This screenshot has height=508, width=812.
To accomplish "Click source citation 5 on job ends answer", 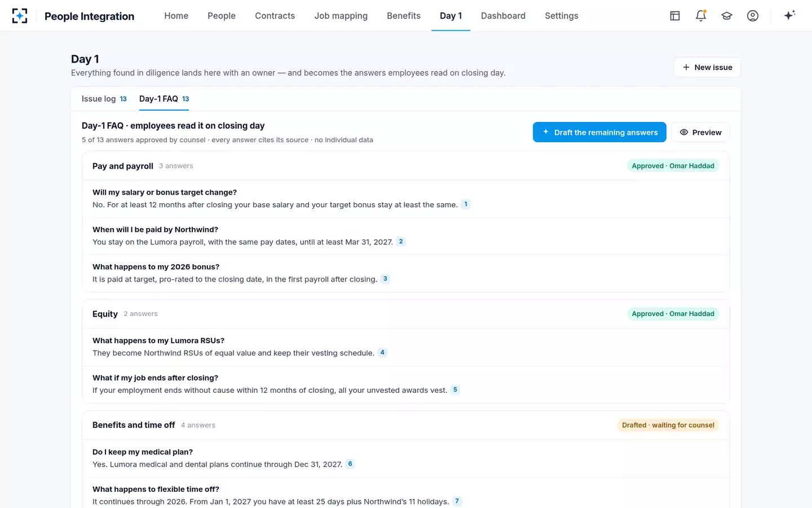I will click(455, 390).
